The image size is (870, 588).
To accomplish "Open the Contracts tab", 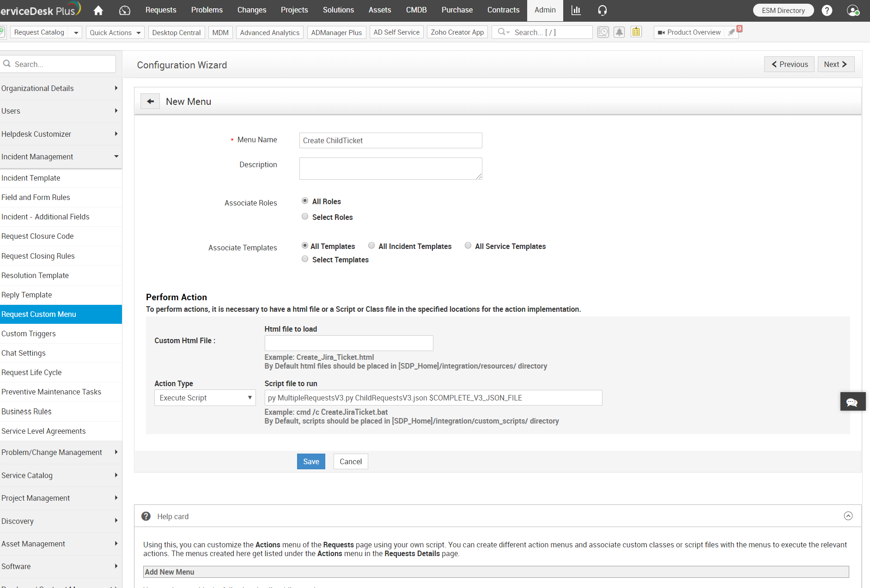I will [x=504, y=10].
